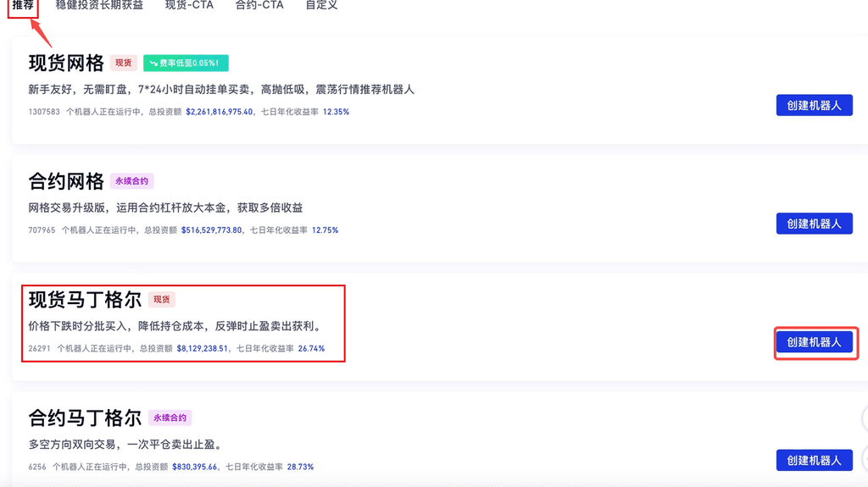Open the 稳健投资长期获益 tab
This screenshot has height=487, width=868.
[x=99, y=5]
